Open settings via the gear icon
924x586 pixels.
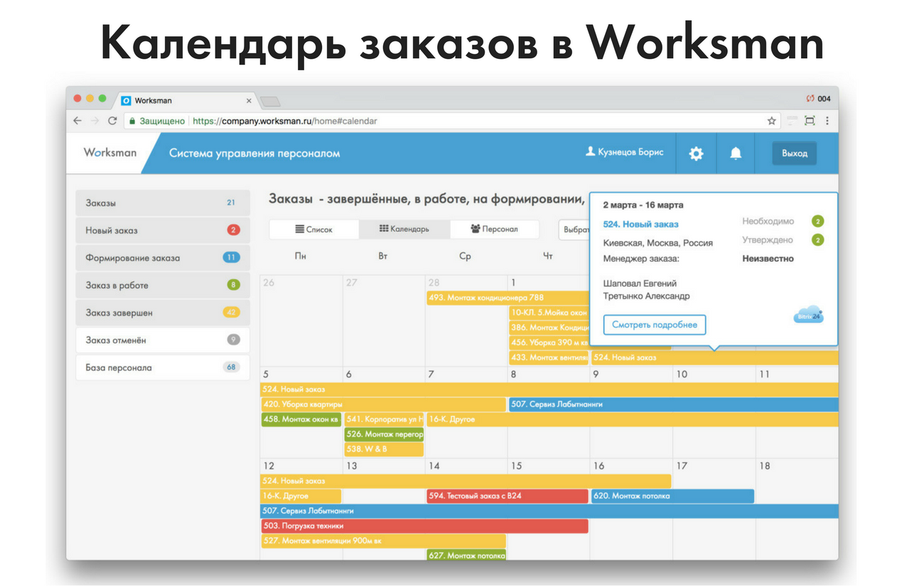point(696,153)
